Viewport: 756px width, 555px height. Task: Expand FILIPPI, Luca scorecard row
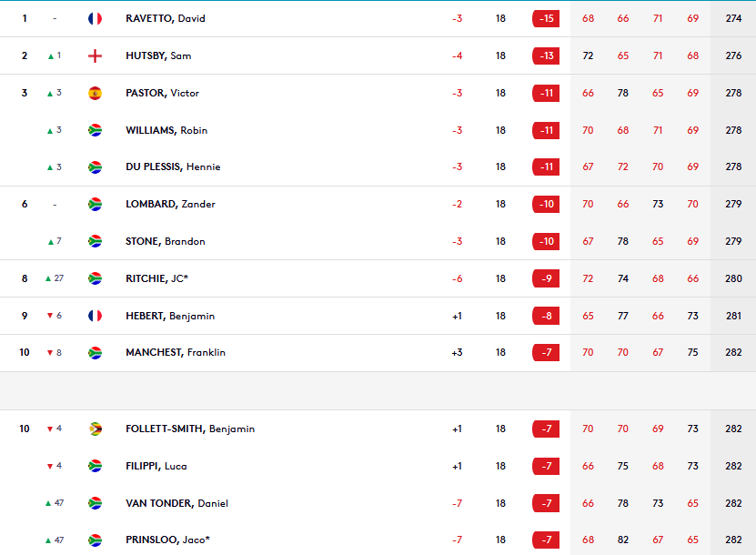(378, 466)
